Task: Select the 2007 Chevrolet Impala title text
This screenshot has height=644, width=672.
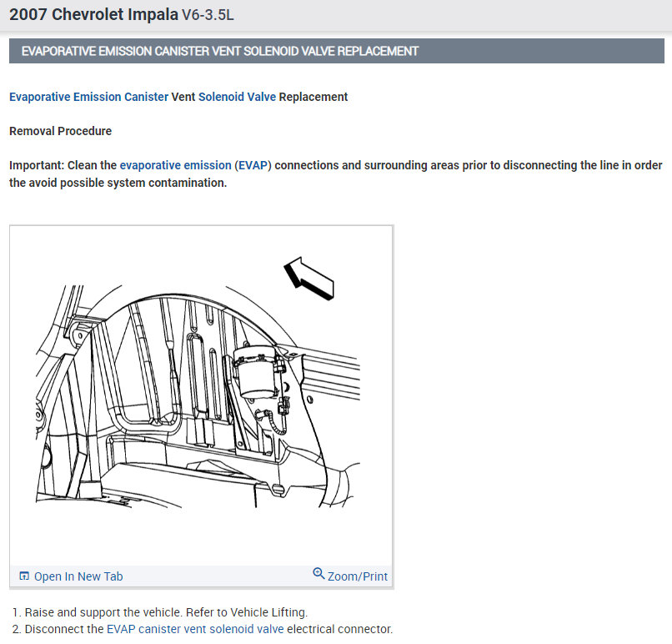Action: pyautogui.click(x=94, y=14)
